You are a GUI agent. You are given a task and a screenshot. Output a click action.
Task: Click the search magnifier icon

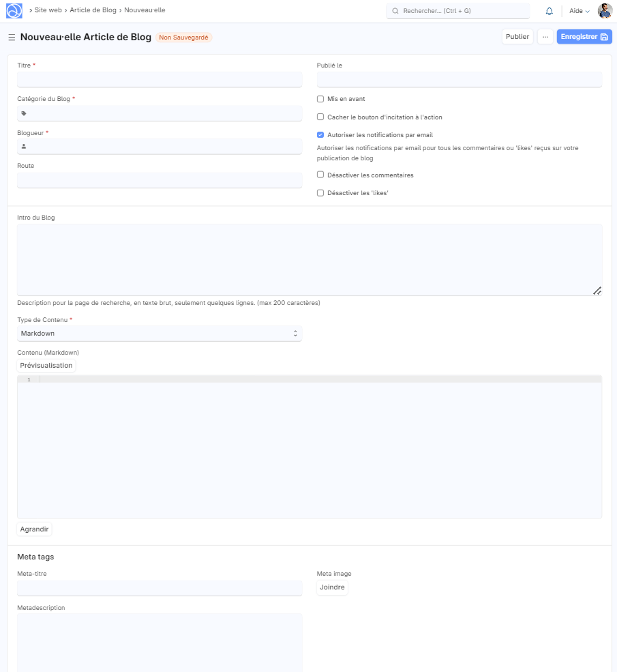pos(395,11)
